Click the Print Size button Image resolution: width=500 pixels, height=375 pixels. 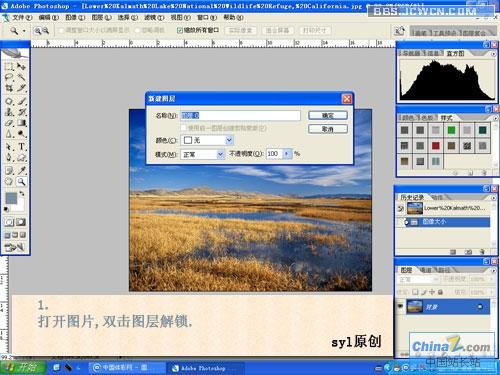[314, 31]
